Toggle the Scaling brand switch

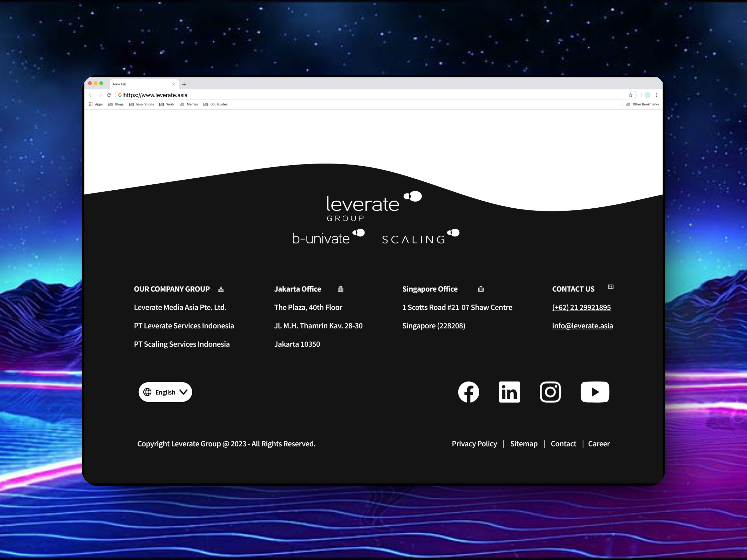454,234
